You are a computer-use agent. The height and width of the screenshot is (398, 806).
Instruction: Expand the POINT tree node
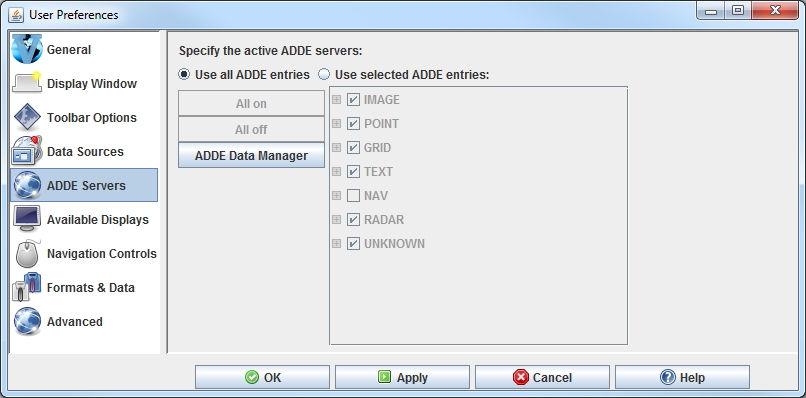336,123
